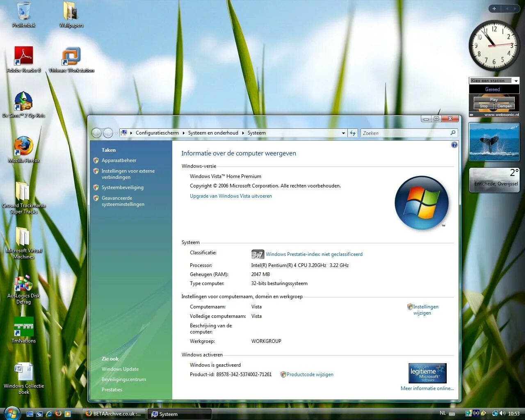This screenshot has height=420, width=525.
Task: Click the plus button to add sidebar gadgets
Action: pos(494,9)
